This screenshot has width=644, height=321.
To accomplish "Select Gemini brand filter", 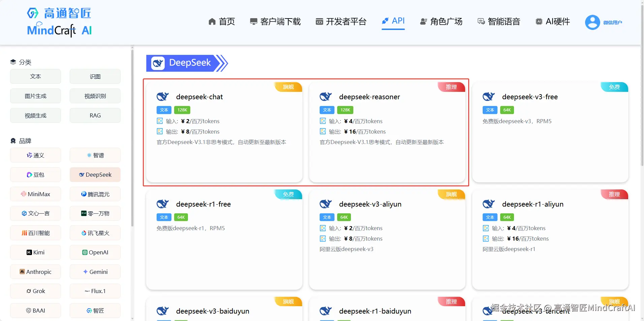I will coord(95,272).
